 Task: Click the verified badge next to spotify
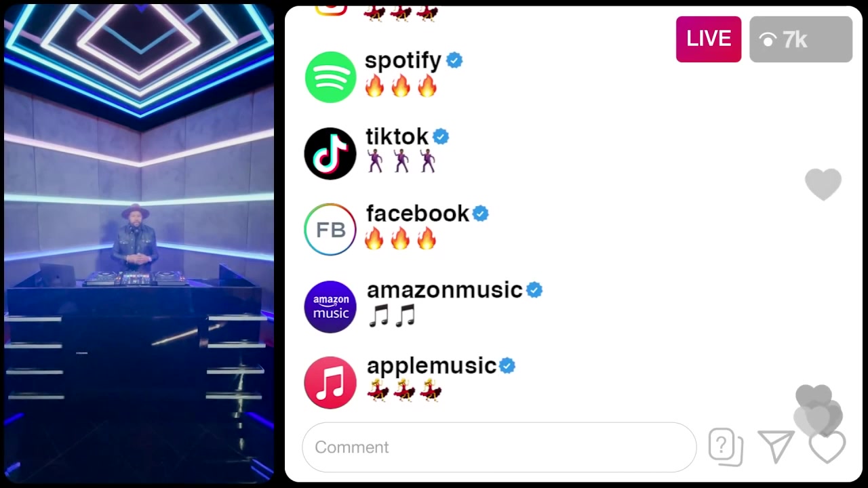tap(454, 60)
